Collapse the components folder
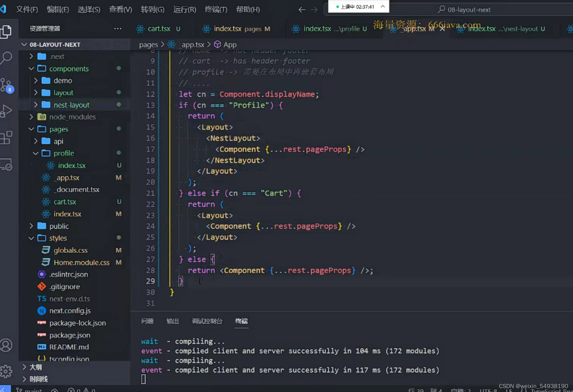Viewport: 573px width, 392px height. [x=31, y=68]
